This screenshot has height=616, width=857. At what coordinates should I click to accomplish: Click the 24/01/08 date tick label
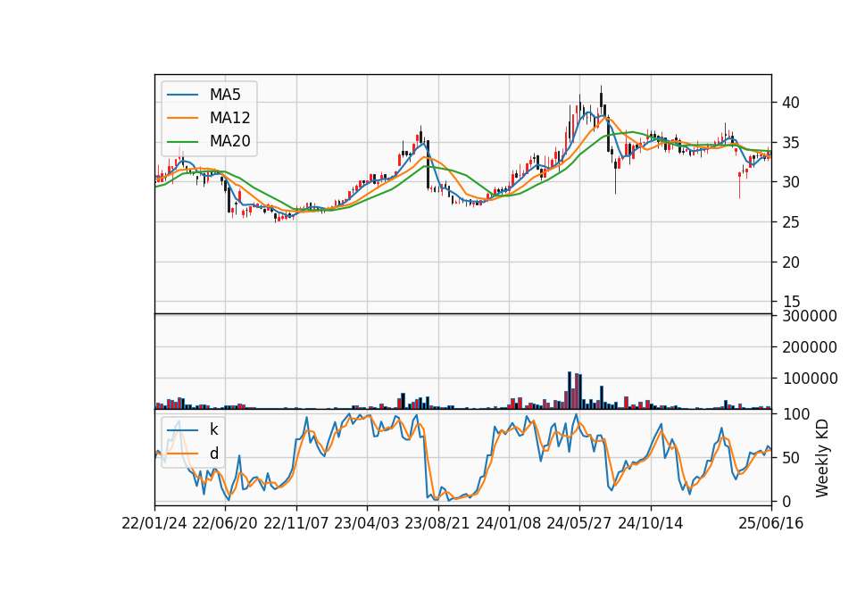click(508, 524)
